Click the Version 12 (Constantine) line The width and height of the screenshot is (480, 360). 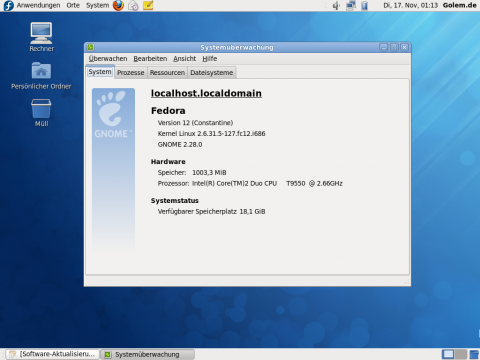tap(195, 123)
